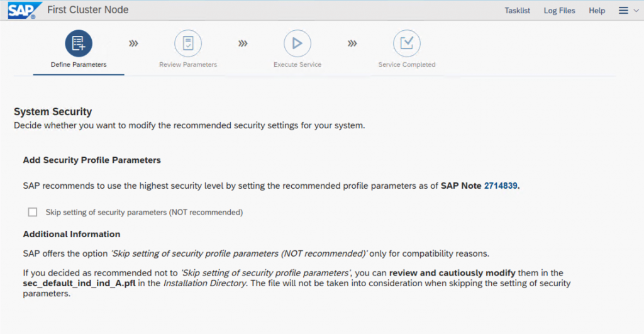Select the Review Parameters step icon
644x334 pixels.
tap(188, 43)
